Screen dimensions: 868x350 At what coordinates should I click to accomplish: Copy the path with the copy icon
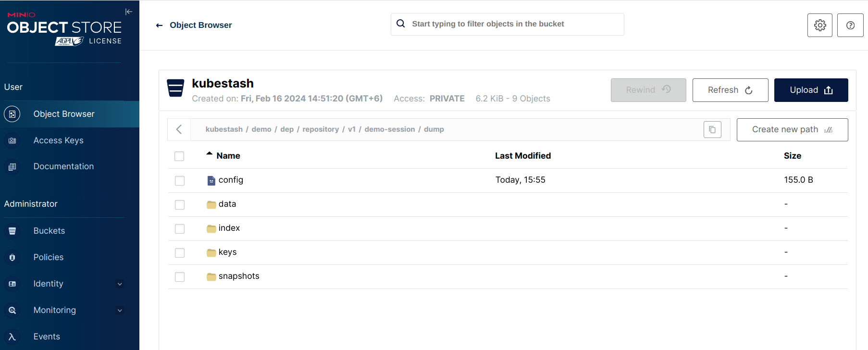(x=712, y=130)
